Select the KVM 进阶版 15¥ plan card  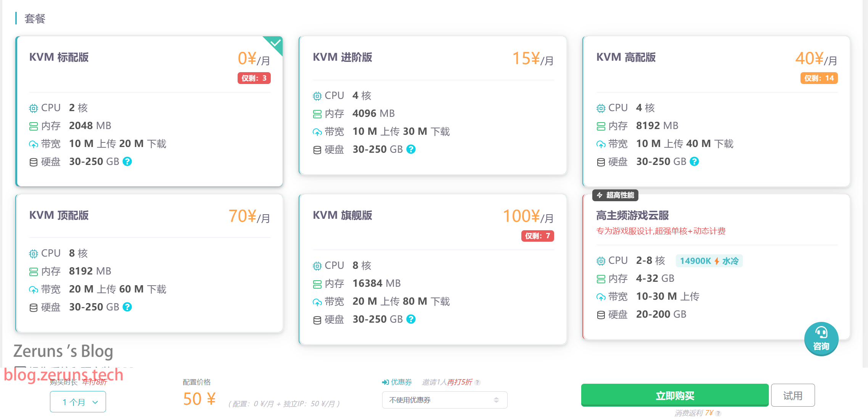point(433,105)
